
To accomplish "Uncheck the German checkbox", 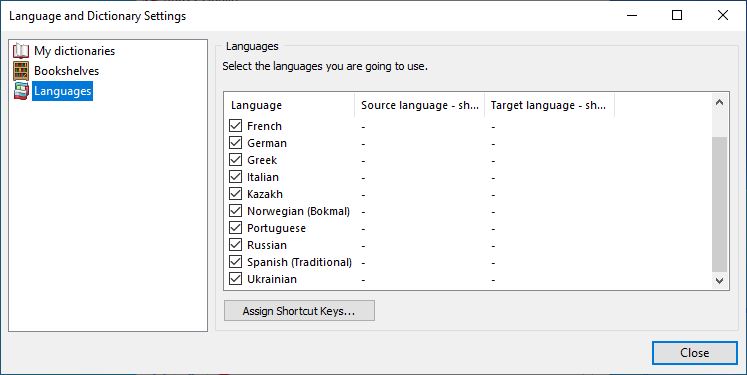I will [235, 143].
